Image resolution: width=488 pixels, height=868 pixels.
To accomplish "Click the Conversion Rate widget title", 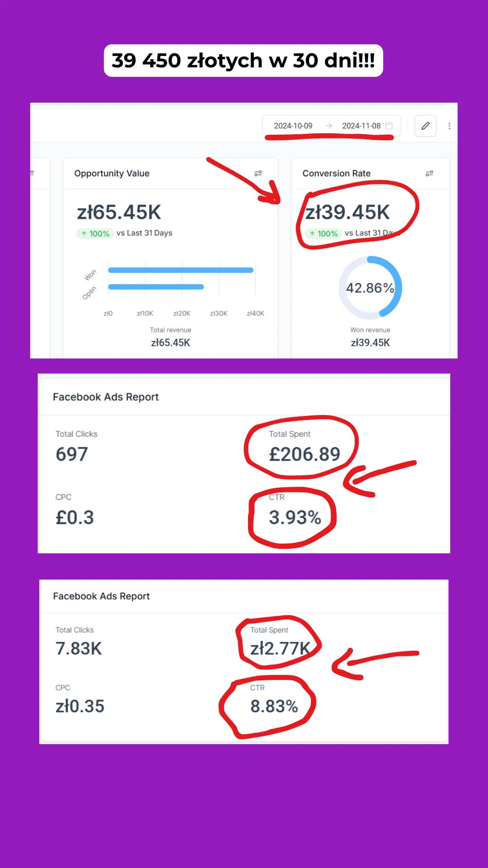I will (x=336, y=173).
